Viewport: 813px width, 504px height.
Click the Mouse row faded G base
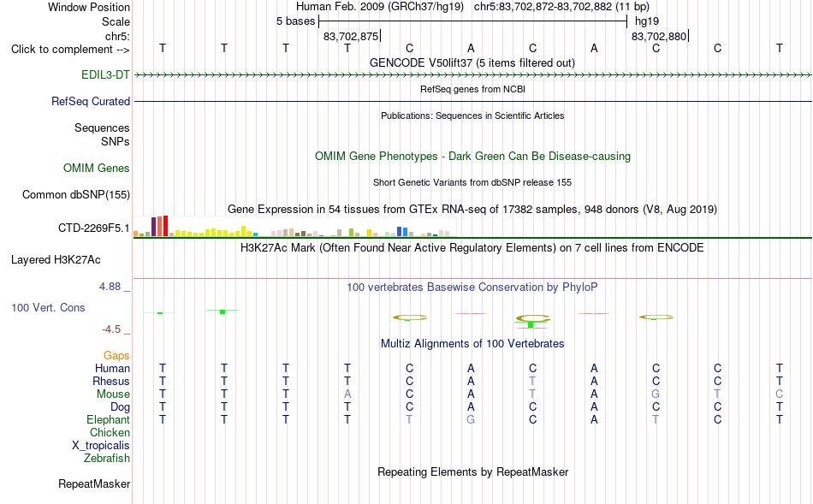pos(656,394)
